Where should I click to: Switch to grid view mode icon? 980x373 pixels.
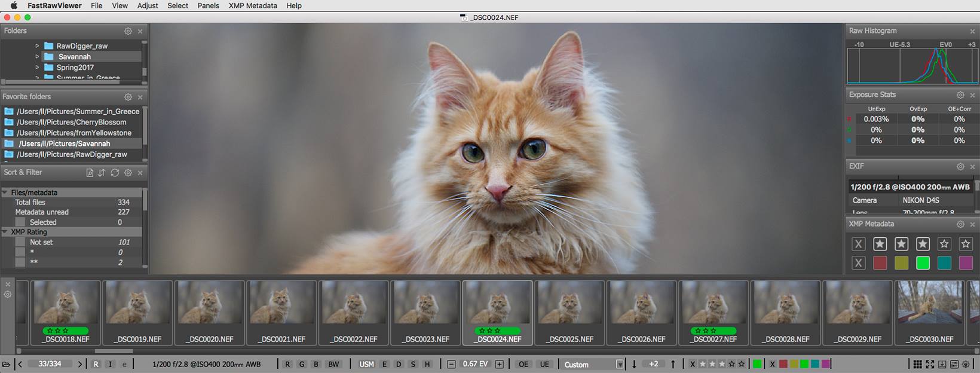coord(918,364)
